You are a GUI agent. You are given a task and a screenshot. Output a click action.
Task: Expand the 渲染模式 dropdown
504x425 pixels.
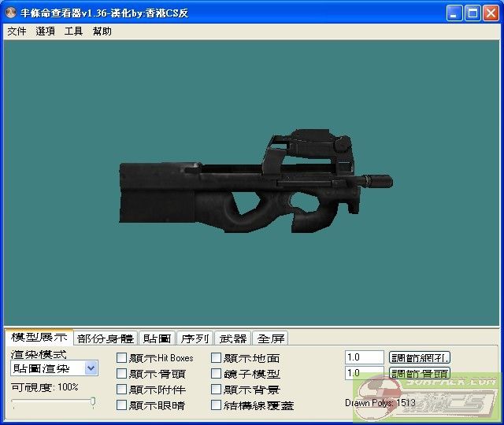91,368
